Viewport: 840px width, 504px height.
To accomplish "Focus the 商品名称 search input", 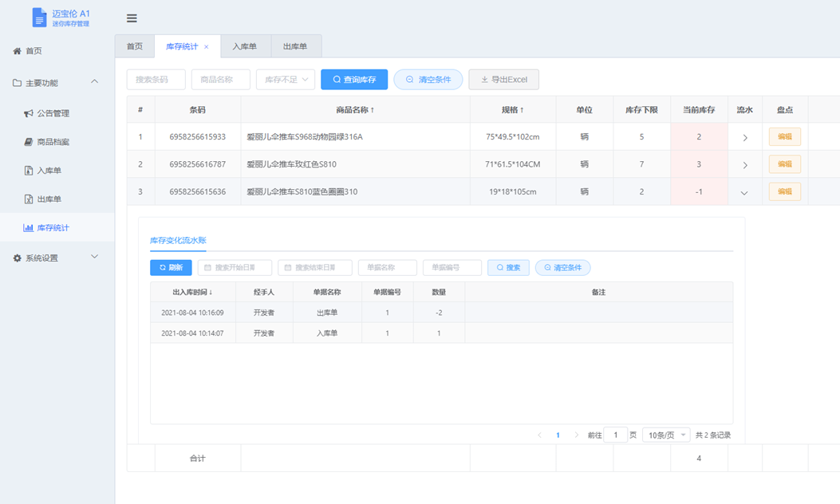I will [221, 79].
